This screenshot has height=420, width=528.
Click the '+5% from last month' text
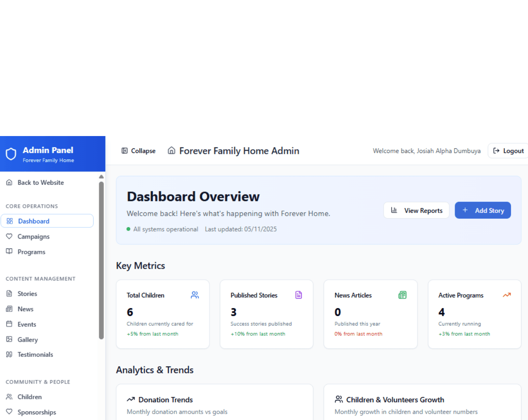(x=152, y=334)
